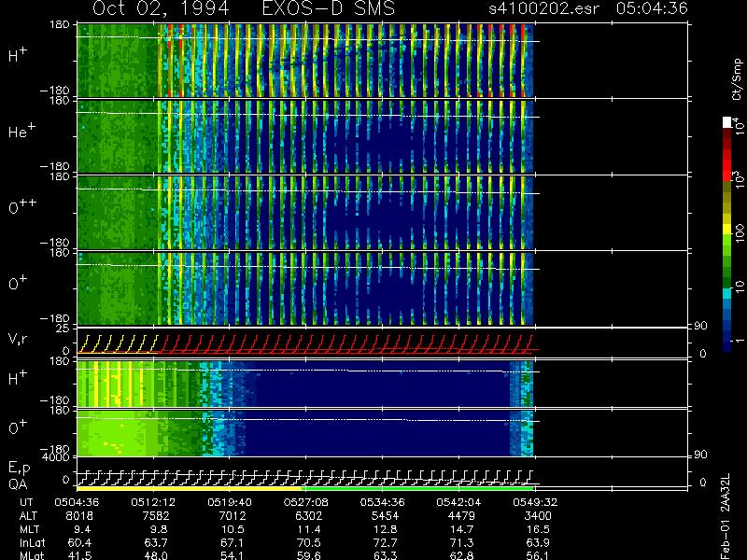Click the white top swatch of the colorbar
The height and width of the screenshot is (560, 747).
click(727, 122)
